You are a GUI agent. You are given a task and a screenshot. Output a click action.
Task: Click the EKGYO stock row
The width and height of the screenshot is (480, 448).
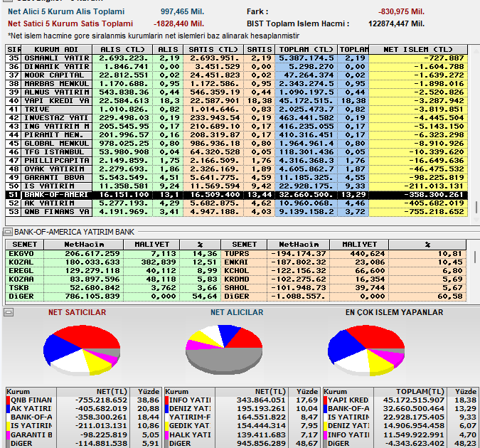coord(113,254)
